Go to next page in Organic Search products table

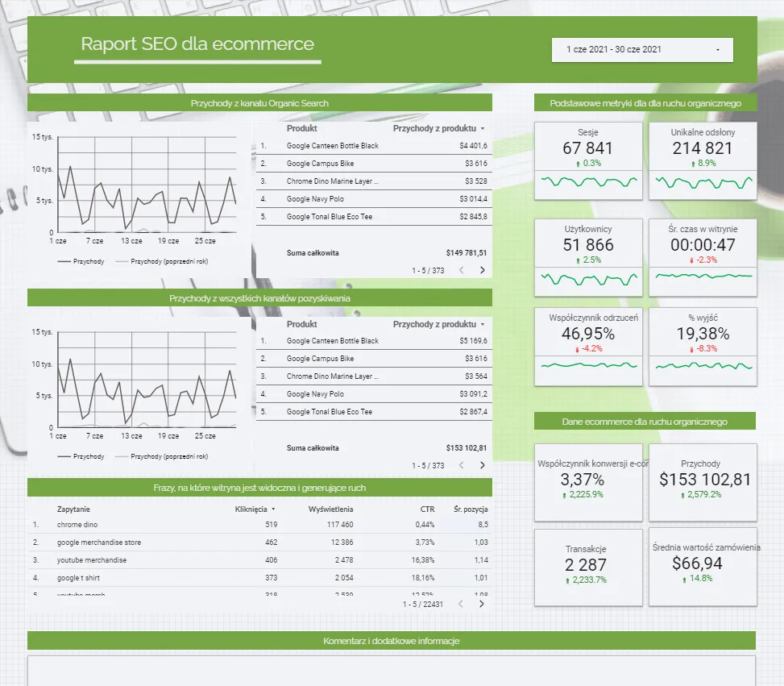pyautogui.click(x=482, y=270)
